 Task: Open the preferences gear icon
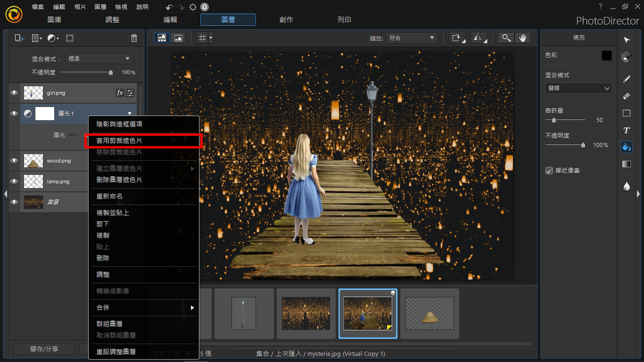coord(193,7)
